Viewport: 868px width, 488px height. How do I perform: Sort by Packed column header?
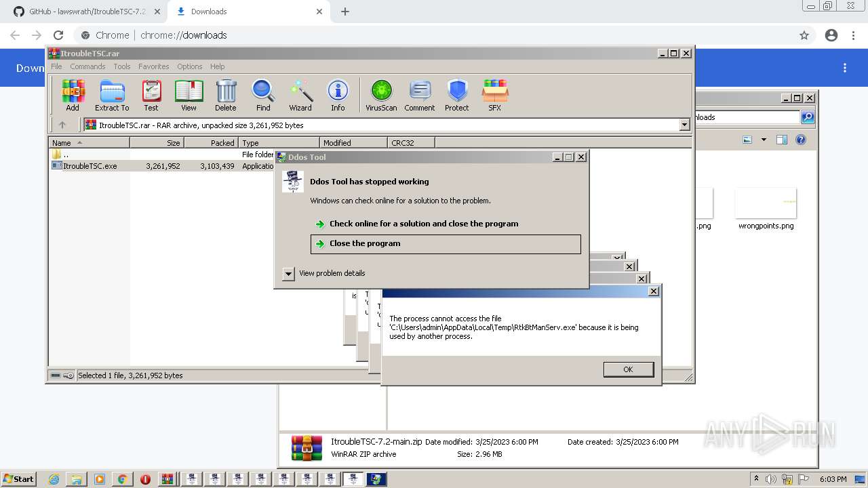211,143
